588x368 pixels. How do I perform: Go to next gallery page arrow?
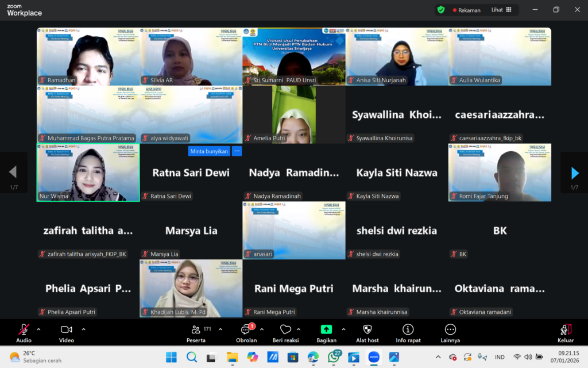pos(574,172)
